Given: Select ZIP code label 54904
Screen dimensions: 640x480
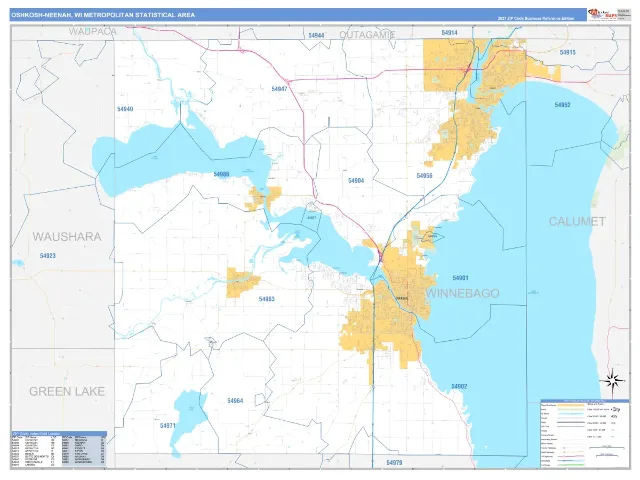Looking at the screenshot, I should coord(356,180).
